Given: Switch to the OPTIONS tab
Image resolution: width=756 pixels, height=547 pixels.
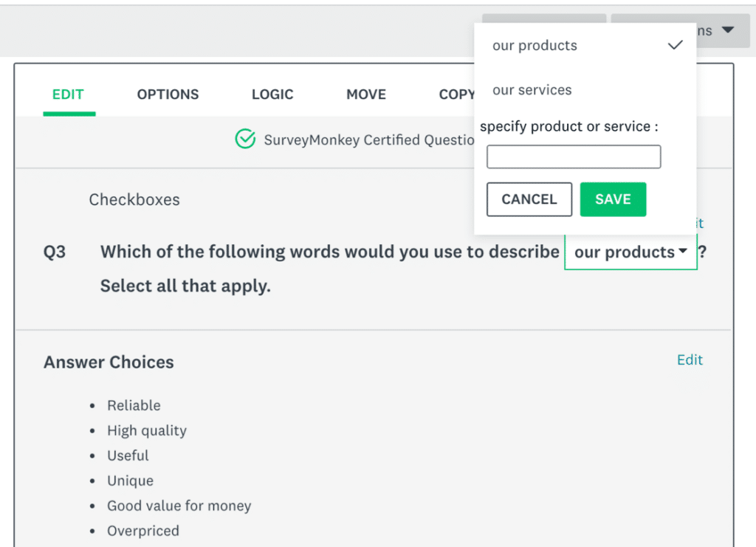Looking at the screenshot, I should point(168,94).
